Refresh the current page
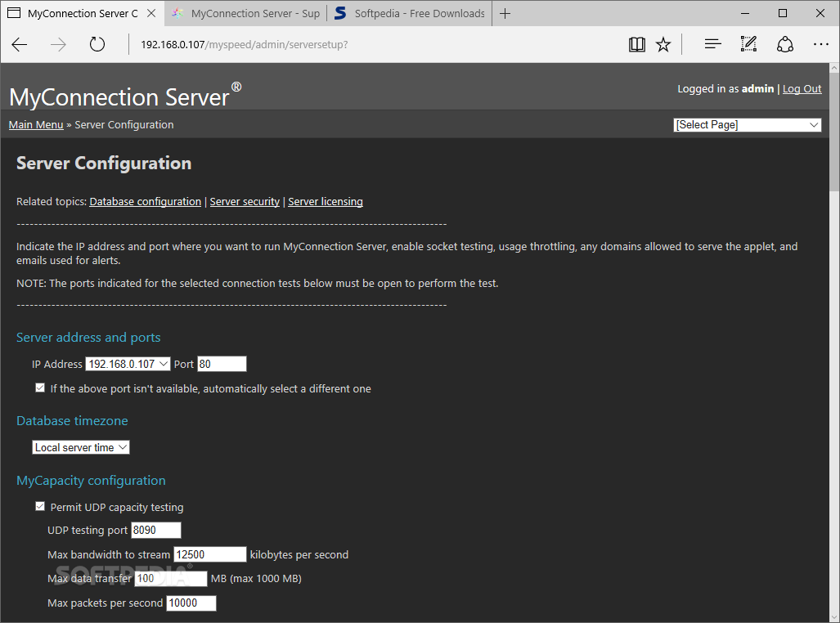This screenshot has height=623, width=840. [x=97, y=44]
